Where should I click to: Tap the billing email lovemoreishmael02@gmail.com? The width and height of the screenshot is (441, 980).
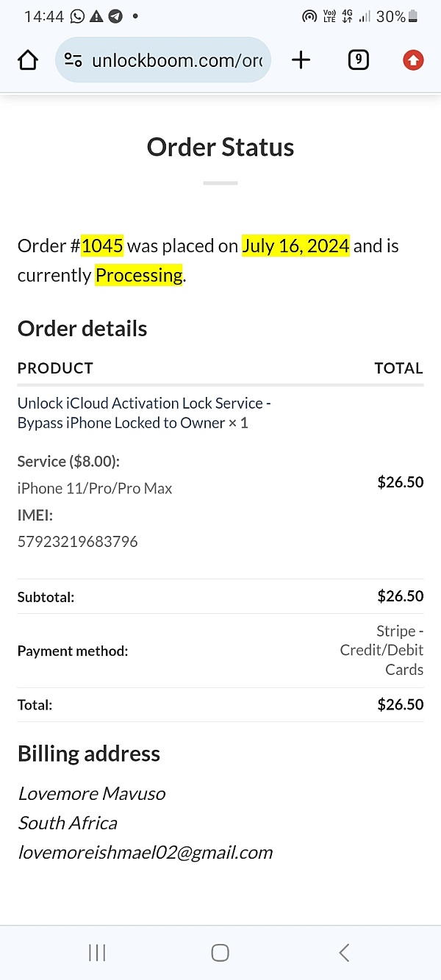coord(146,852)
